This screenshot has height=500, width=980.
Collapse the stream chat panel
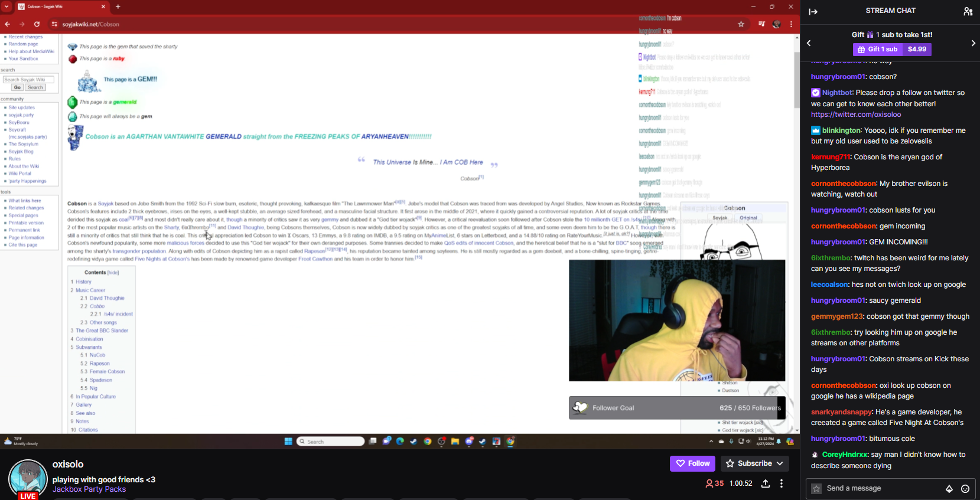pyautogui.click(x=813, y=11)
